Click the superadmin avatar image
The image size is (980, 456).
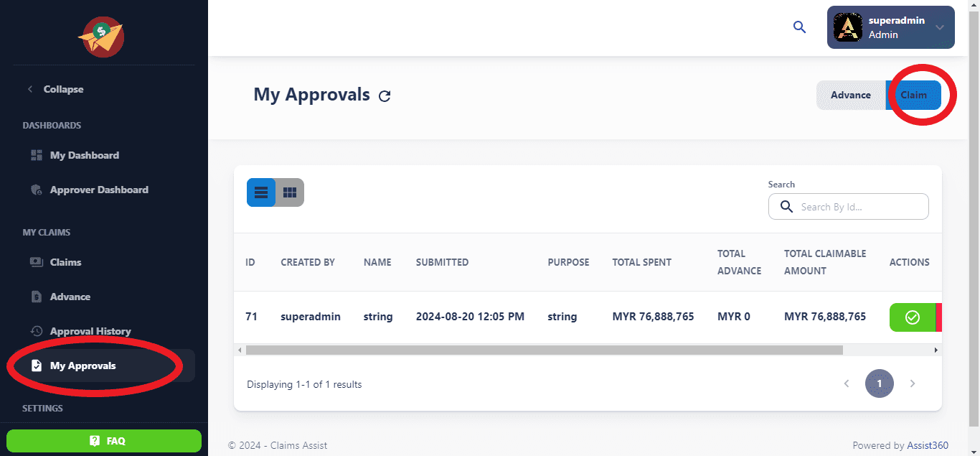[x=847, y=27]
